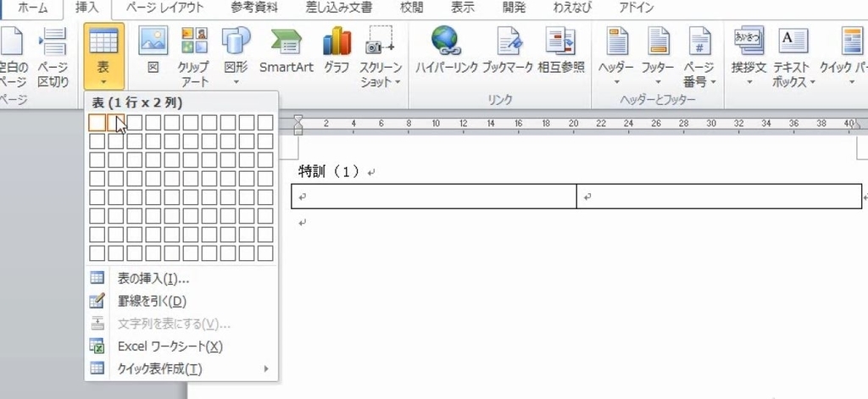Click the クイック表作成 table icon
Image resolution: width=868 pixels, height=399 pixels.
point(97,368)
